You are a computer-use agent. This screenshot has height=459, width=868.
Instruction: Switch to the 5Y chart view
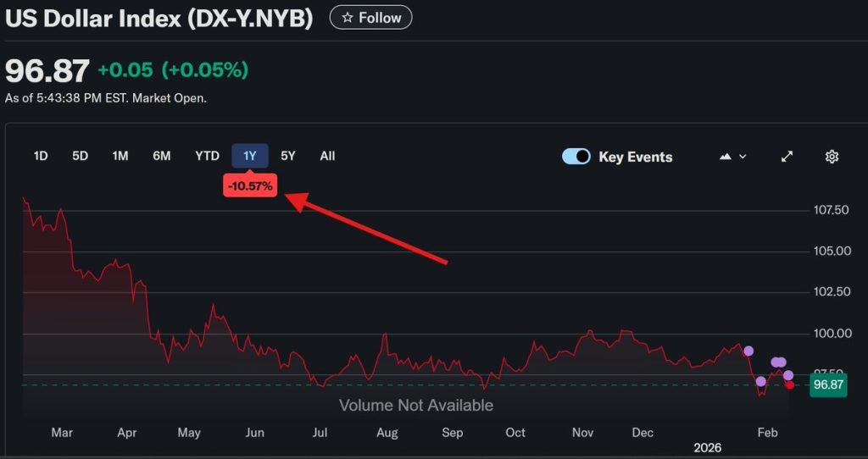pyautogui.click(x=288, y=156)
